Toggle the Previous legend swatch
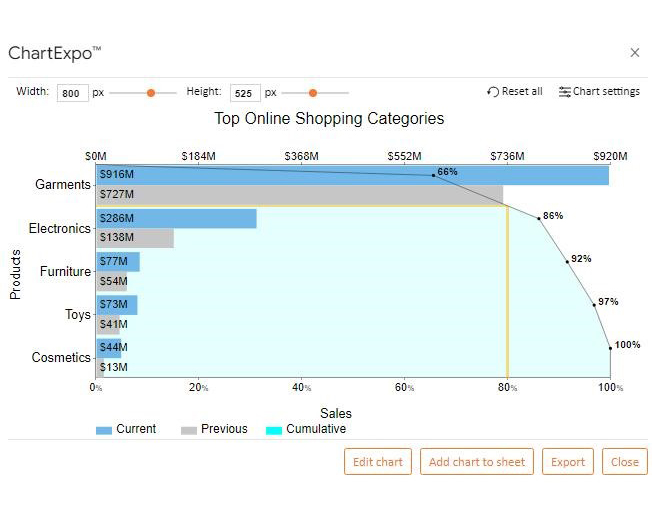 pyautogui.click(x=189, y=430)
